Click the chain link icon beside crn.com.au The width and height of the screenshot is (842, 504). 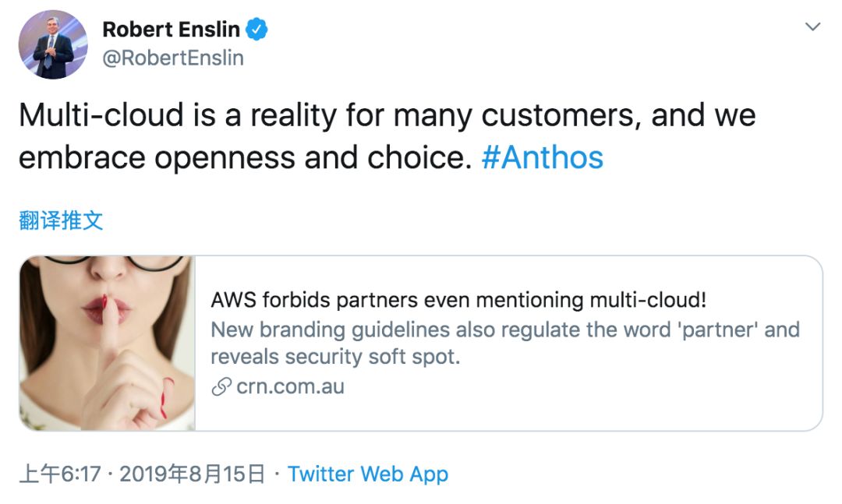[222, 386]
